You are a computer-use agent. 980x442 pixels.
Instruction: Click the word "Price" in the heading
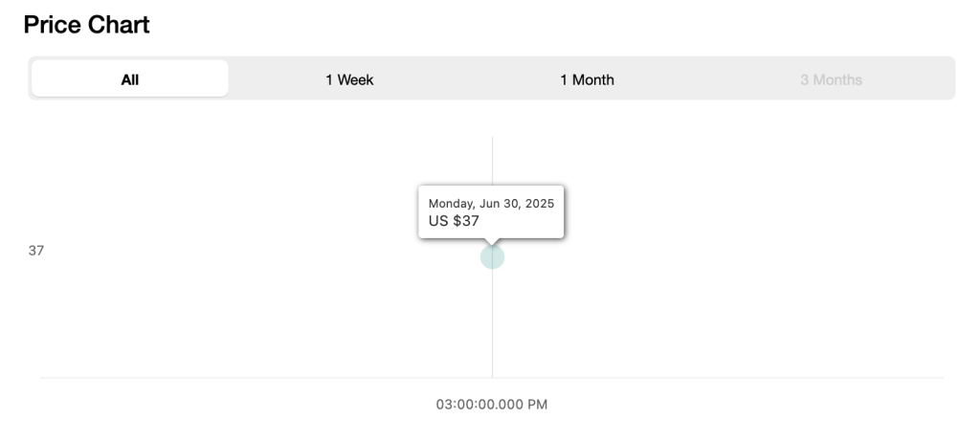pyautogui.click(x=52, y=25)
